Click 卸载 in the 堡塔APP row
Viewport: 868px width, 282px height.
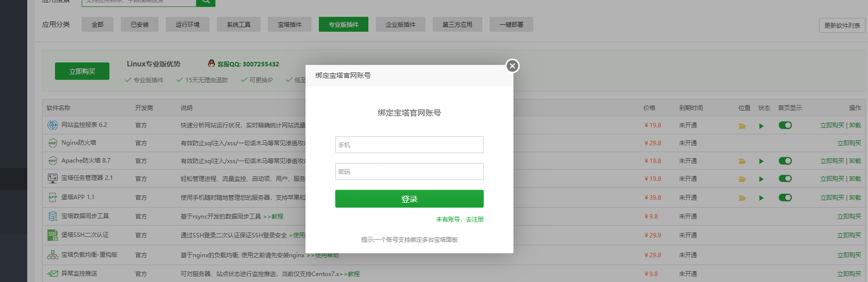(855, 197)
